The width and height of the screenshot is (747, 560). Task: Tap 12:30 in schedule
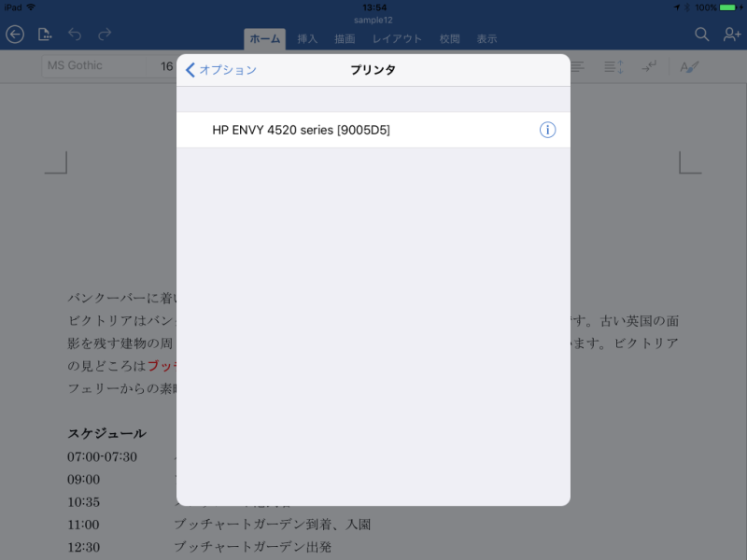(x=83, y=547)
